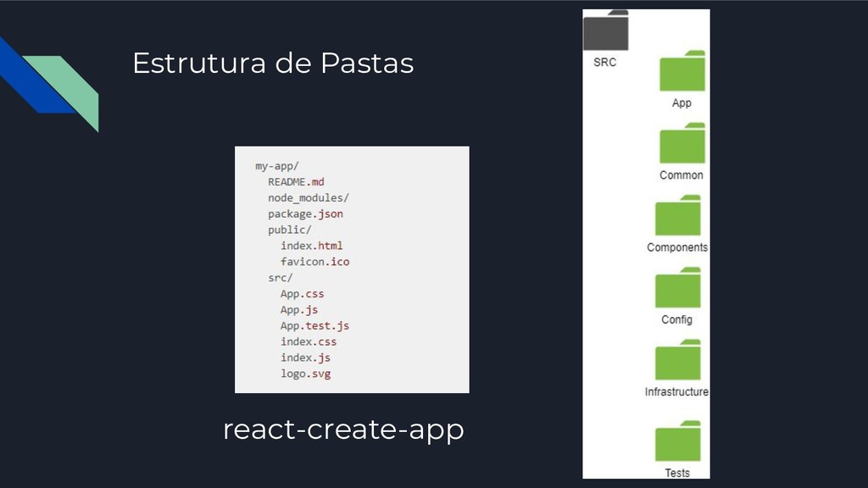The width and height of the screenshot is (868, 488).
Task: Select the green Infrastructure folder icon
Action: (677, 359)
